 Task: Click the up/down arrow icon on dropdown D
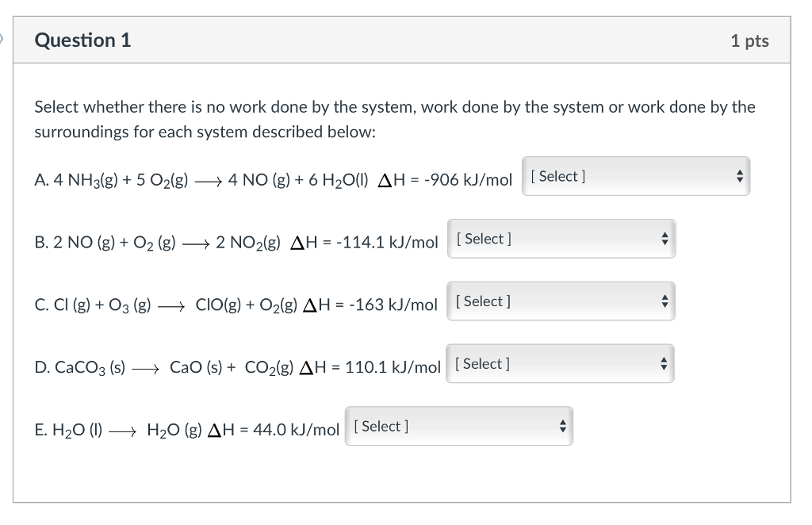665,363
